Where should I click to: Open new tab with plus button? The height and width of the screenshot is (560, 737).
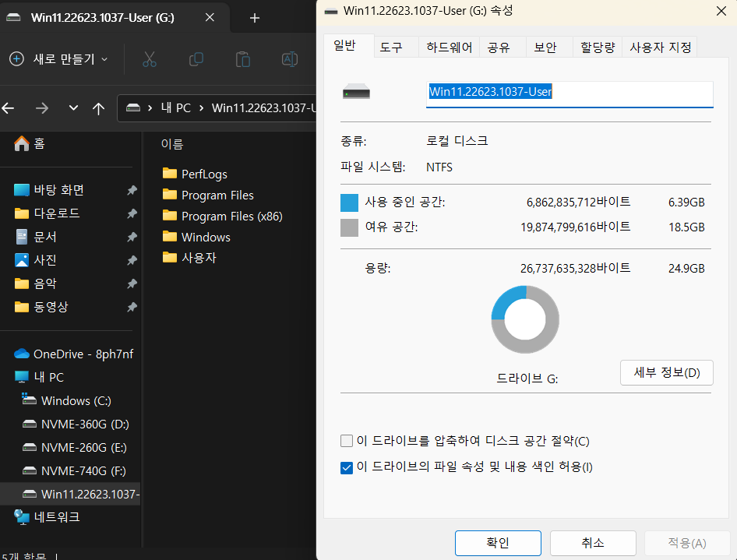(254, 18)
